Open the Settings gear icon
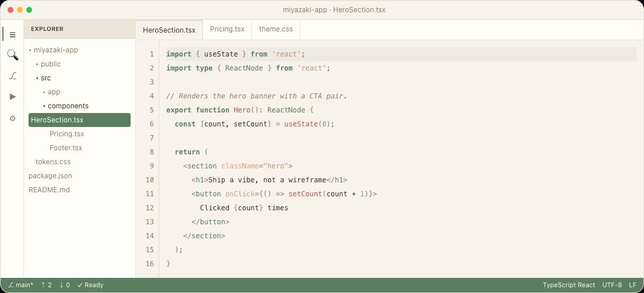 (12, 118)
